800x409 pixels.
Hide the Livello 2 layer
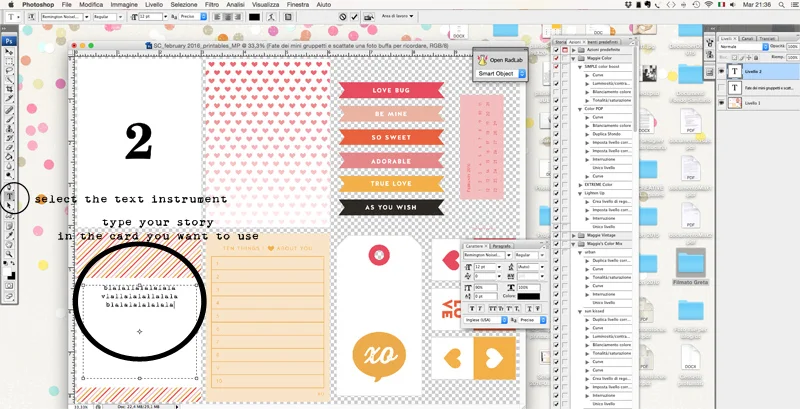721,72
